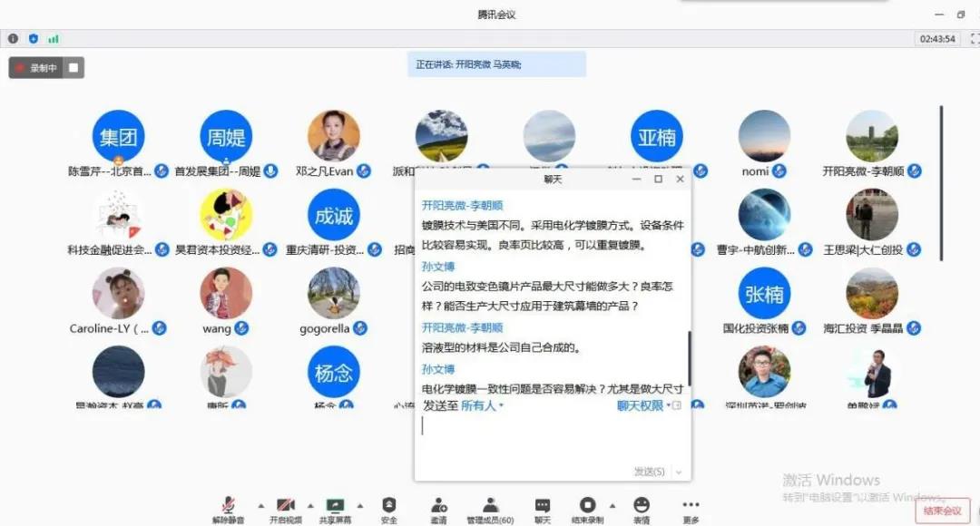Click the mic icon beside nomi
980x526 pixels.
click(779, 170)
